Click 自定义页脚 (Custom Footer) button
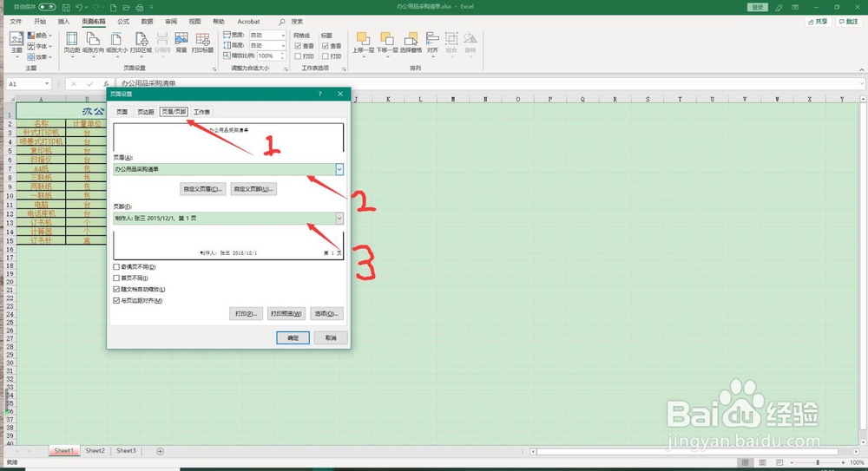This screenshot has height=471, width=868. pyautogui.click(x=253, y=189)
